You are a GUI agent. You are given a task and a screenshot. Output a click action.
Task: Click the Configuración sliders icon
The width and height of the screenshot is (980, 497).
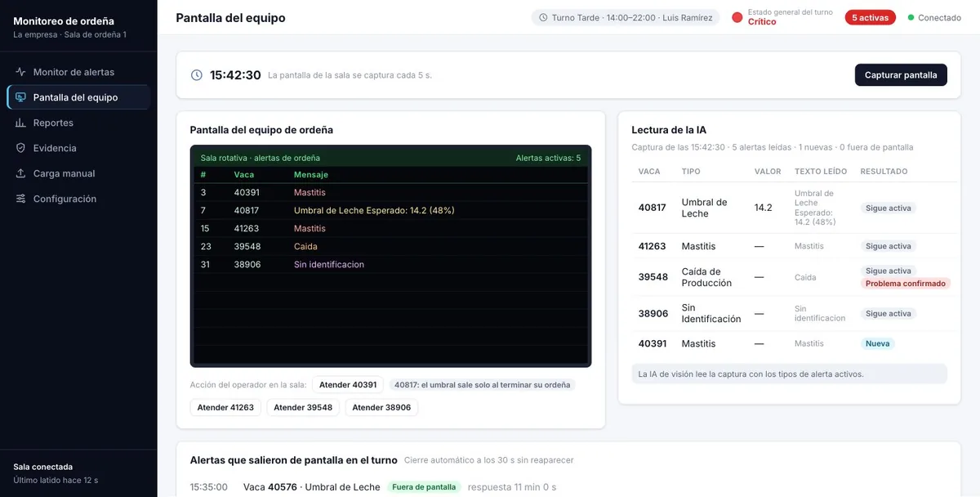21,199
